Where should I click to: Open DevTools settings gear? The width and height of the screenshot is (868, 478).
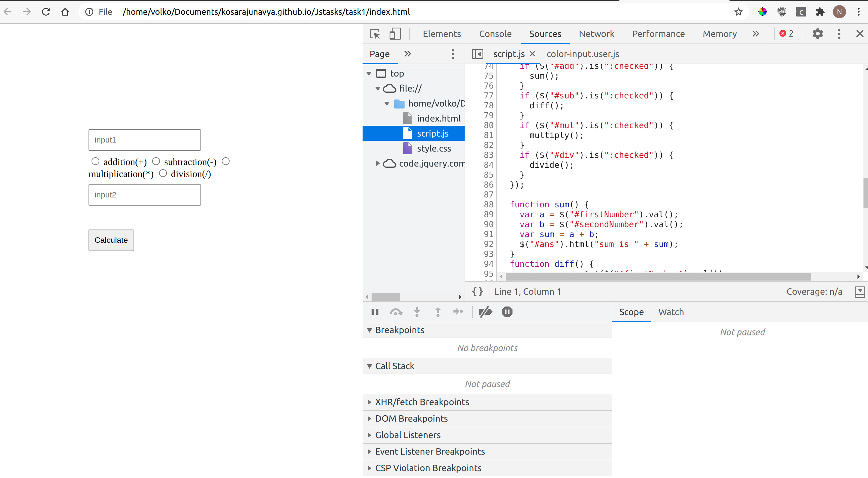(818, 34)
